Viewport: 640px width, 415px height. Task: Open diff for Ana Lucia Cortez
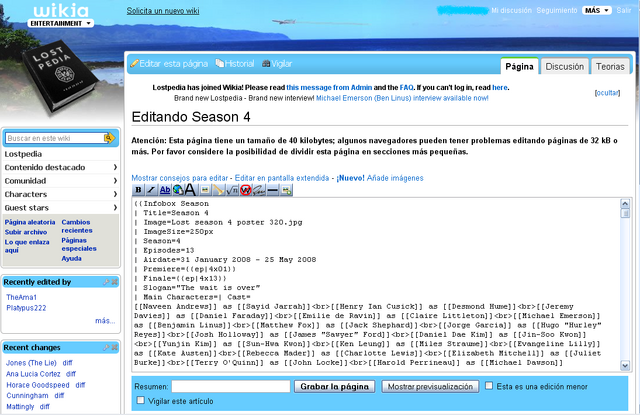pos(71,374)
